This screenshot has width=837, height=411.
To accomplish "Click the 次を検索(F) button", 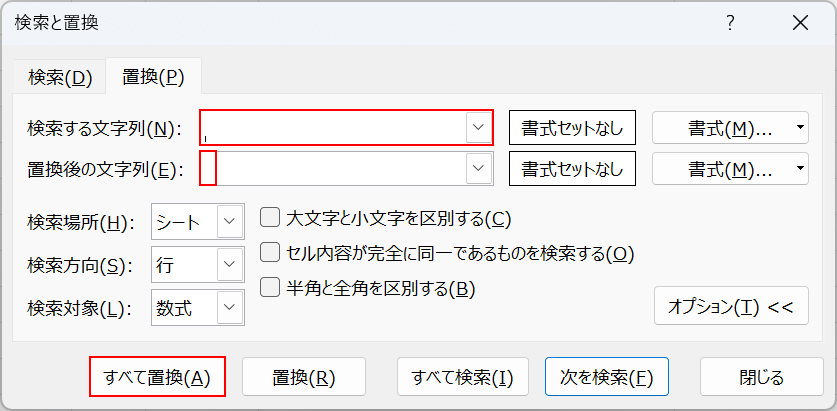I will [606, 377].
